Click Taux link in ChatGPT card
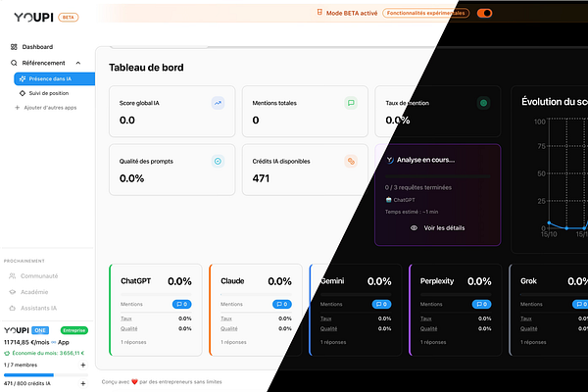Viewport: 588px width, 392px height. coord(126,318)
